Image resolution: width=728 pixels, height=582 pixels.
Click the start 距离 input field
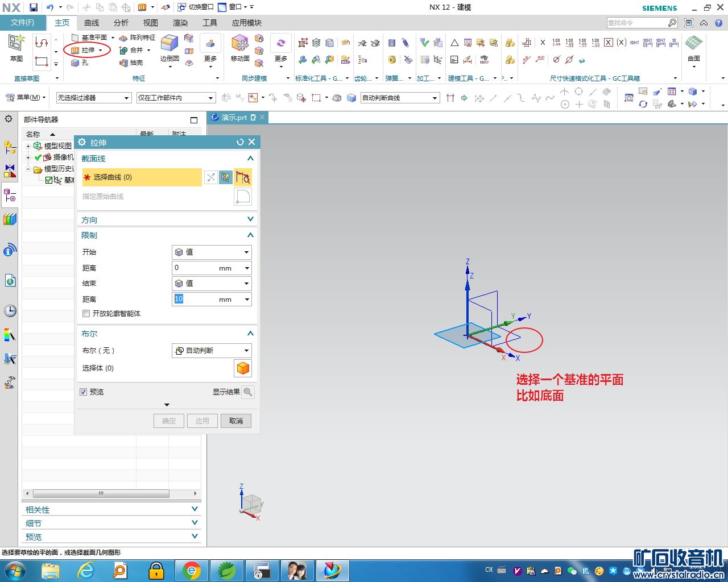(x=196, y=268)
